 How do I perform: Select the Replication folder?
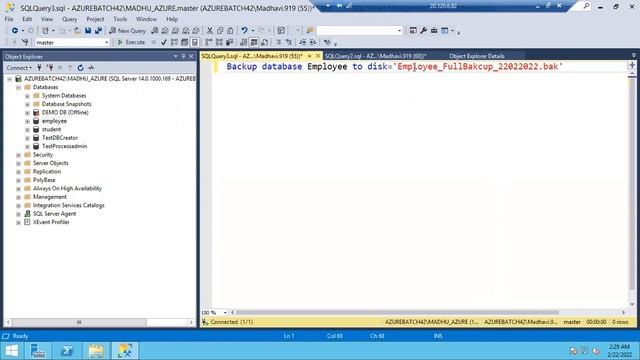coord(47,172)
